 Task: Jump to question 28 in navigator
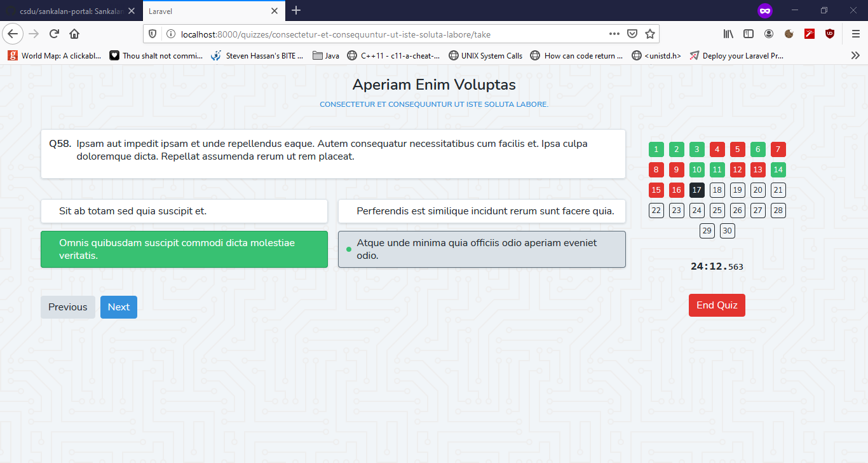tap(778, 211)
